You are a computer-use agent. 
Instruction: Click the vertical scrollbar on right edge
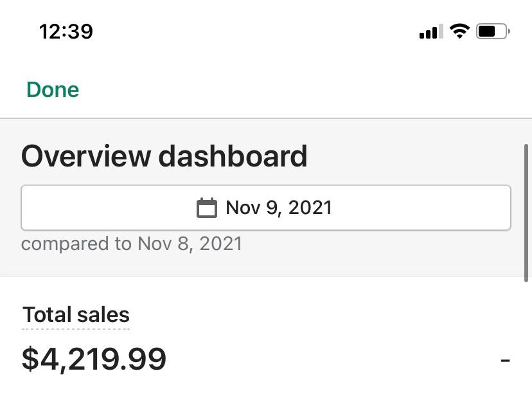(527, 212)
